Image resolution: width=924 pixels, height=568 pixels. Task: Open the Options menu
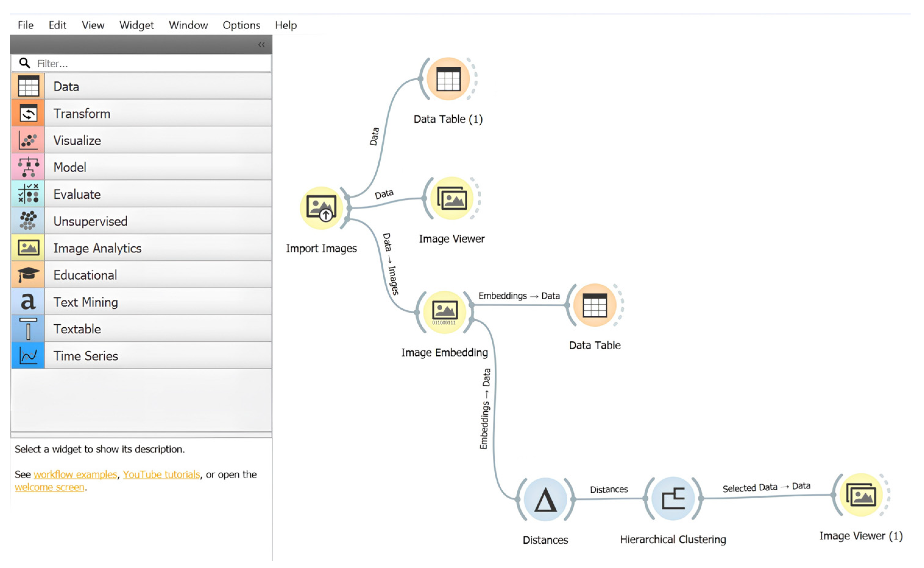(x=241, y=25)
